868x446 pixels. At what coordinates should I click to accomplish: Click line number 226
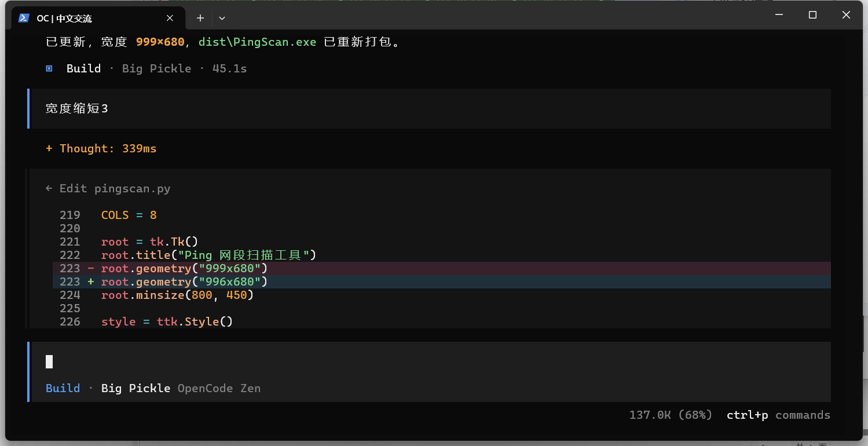tap(70, 321)
